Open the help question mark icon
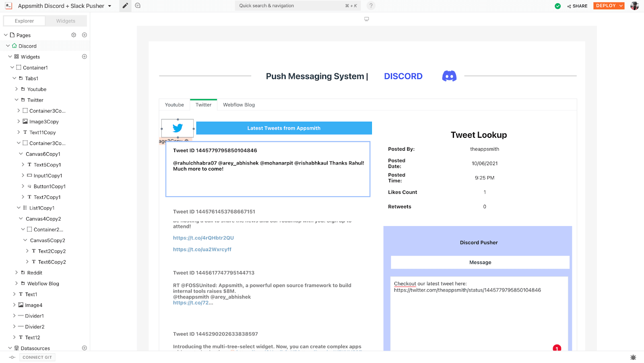 [x=371, y=6]
